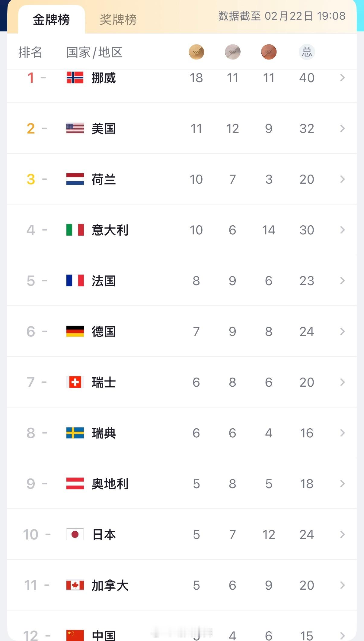Image resolution: width=364 pixels, height=641 pixels.
Task: Select the 法国 country name
Action: [x=104, y=281]
